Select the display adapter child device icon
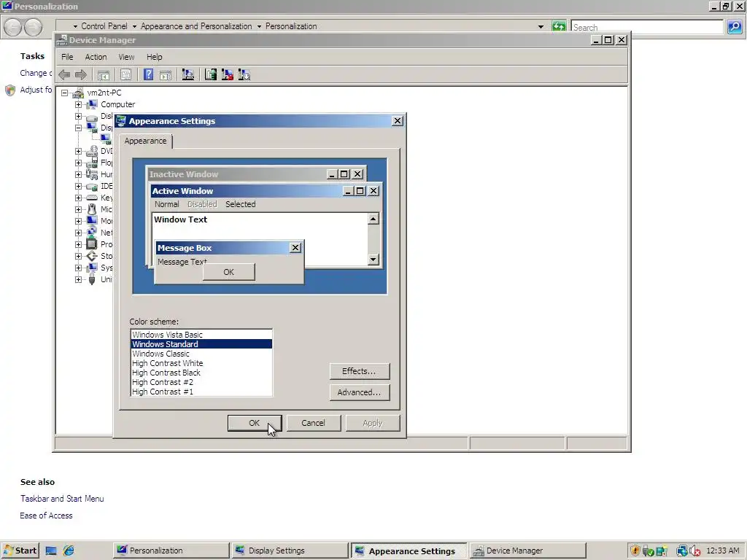 click(106, 139)
